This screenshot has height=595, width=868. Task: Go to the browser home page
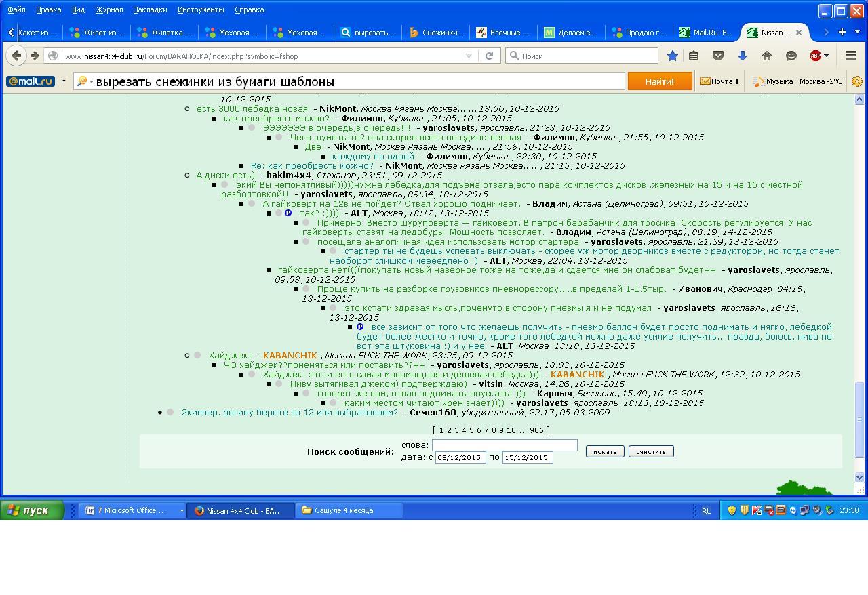767,56
